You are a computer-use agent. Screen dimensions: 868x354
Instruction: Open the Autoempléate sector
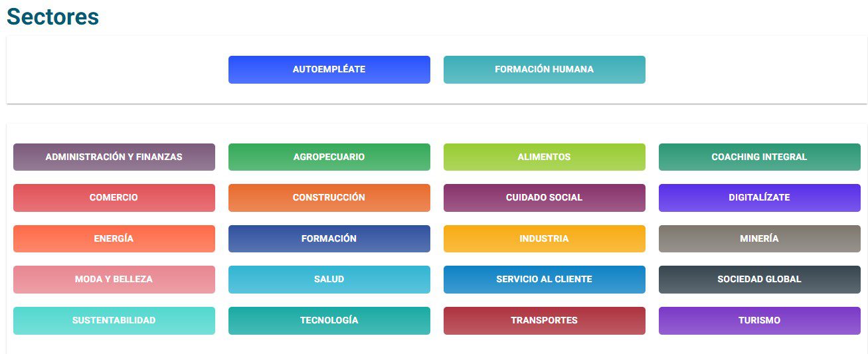pyautogui.click(x=329, y=70)
